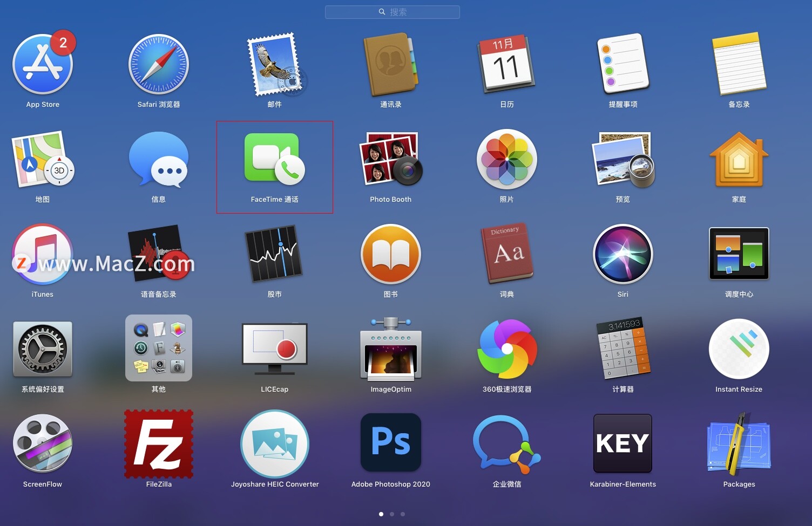Select the first Launchpad page dot
This screenshot has width=812, height=526.
[381, 514]
